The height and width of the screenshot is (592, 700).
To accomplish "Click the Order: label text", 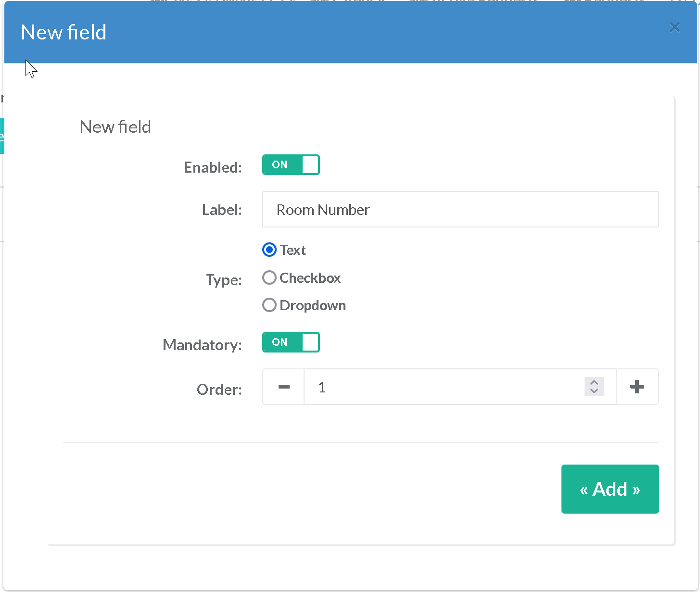I will click(x=219, y=390).
